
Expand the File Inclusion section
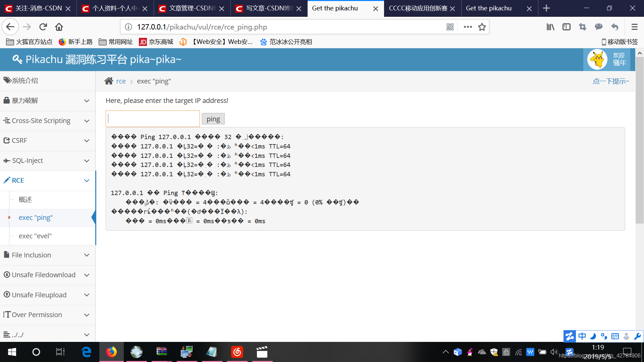(48, 255)
